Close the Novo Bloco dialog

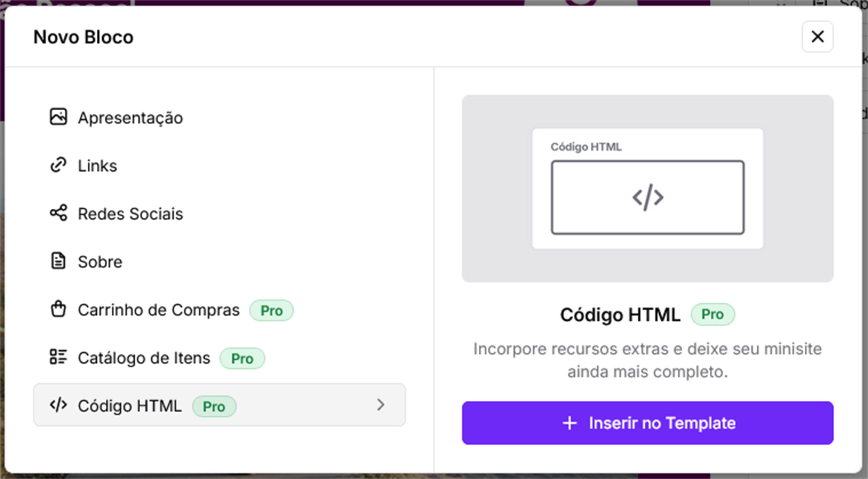(x=817, y=37)
